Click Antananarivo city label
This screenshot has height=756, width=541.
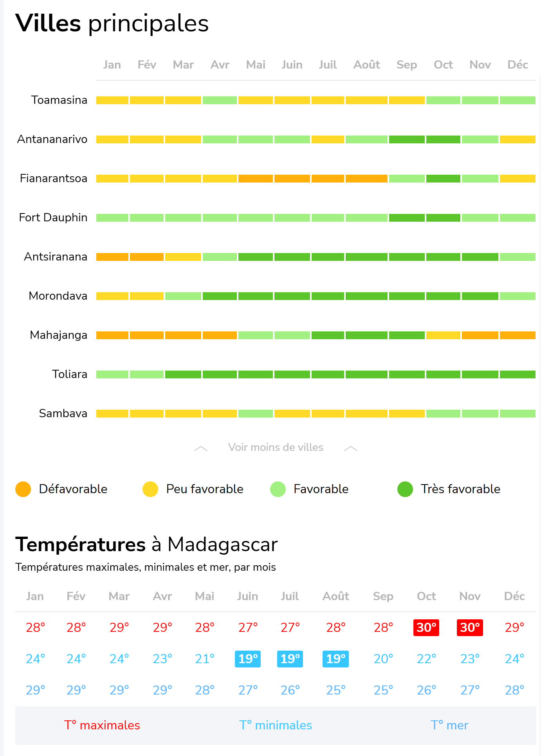pyautogui.click(x=52, y=139)
